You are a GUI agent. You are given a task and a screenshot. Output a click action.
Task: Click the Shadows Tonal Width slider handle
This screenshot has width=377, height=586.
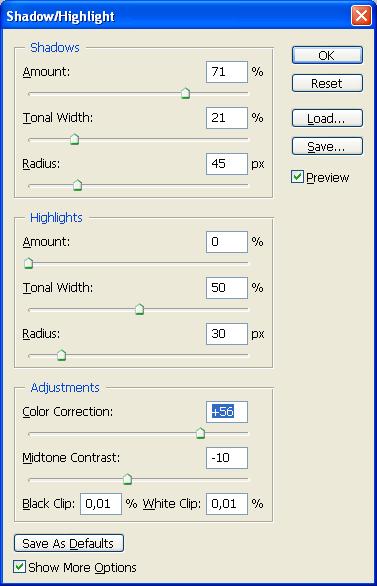[x=75, y=139]
